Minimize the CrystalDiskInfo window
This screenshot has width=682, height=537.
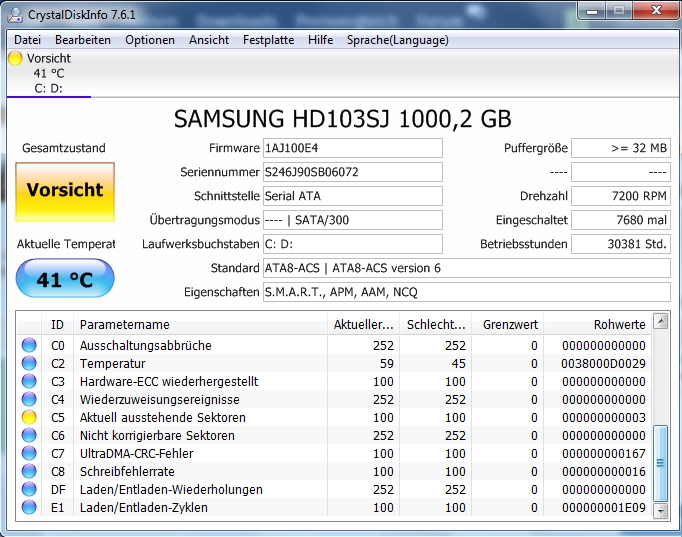click(x=592, y=11)
